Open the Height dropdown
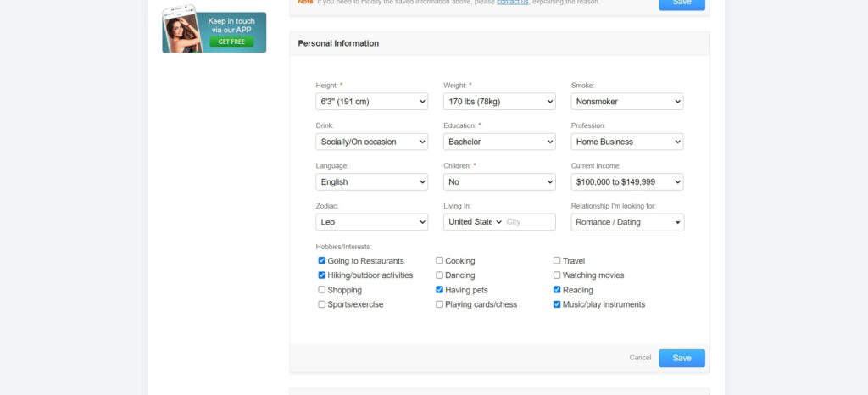The height and width of the screenshot is (395, 868). click(371, 102)
